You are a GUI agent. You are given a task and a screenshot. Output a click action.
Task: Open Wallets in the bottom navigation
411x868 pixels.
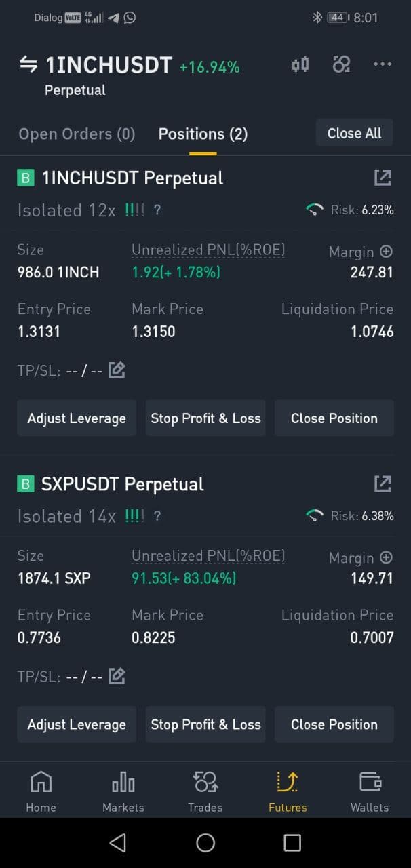pos(370,791)
